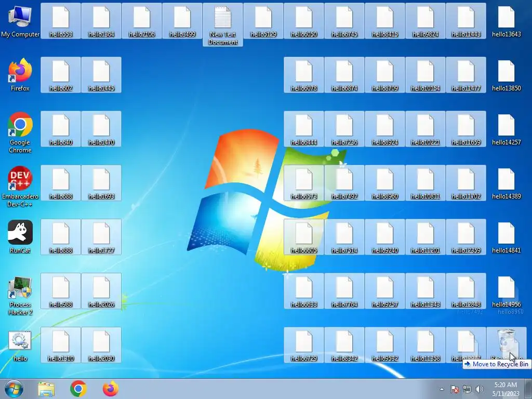Viewport: 532px width, 399px height.
Task: Select the hello6745 file icon
Action: point(344,21)
